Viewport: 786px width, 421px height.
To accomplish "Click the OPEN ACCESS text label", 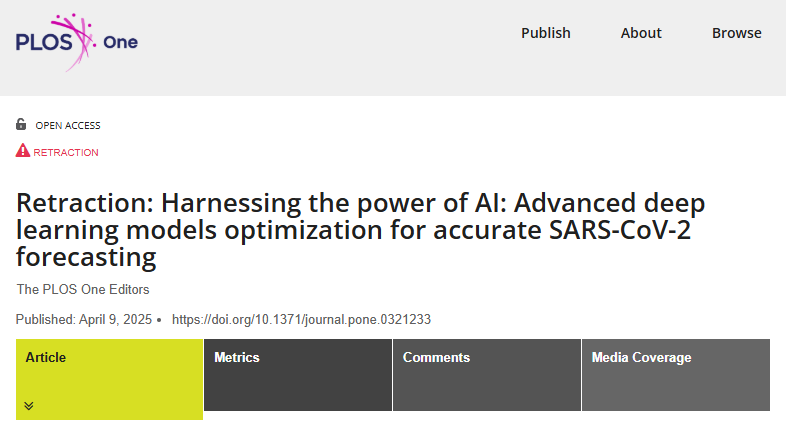I will click(x=68, y=125).
